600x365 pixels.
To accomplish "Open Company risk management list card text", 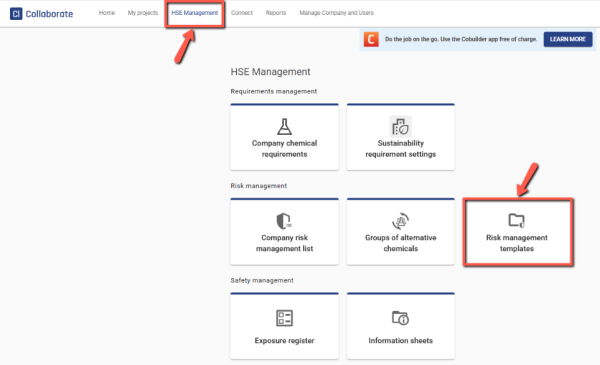I will pos(284,243).
